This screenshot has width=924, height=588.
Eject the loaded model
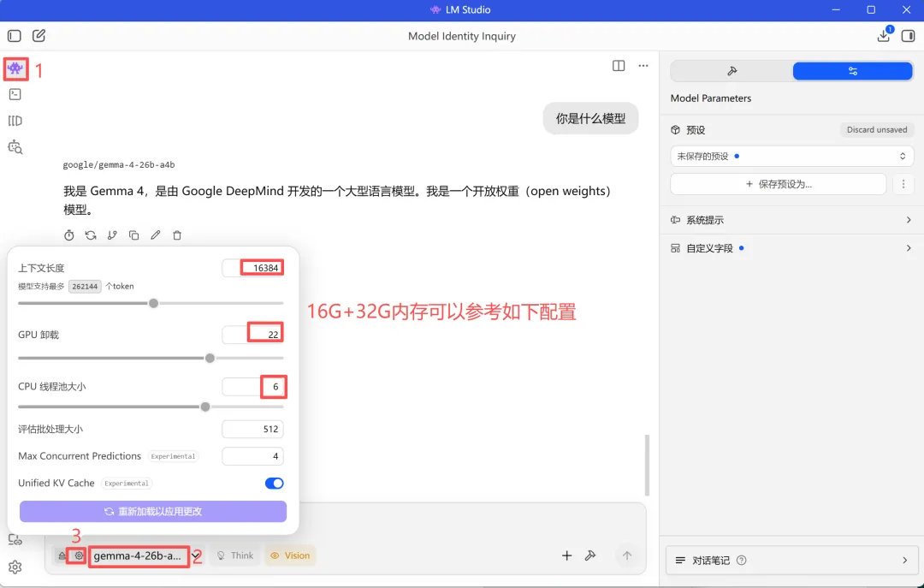click(x=62, y=555)
